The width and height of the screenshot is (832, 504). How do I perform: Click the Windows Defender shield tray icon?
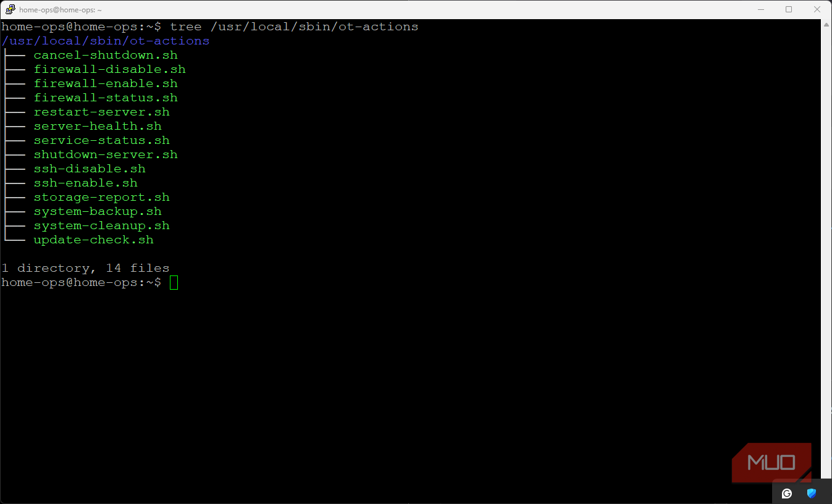point(812,493)
